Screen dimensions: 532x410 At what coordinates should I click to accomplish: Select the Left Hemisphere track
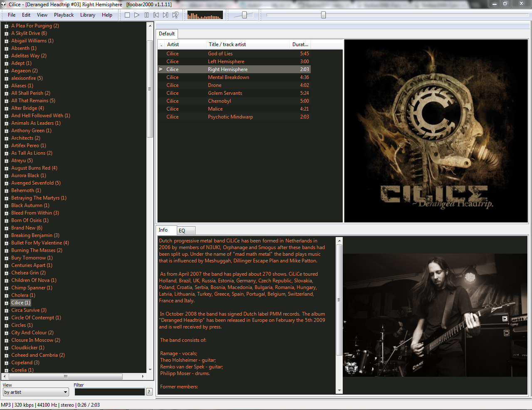point(234,62)
